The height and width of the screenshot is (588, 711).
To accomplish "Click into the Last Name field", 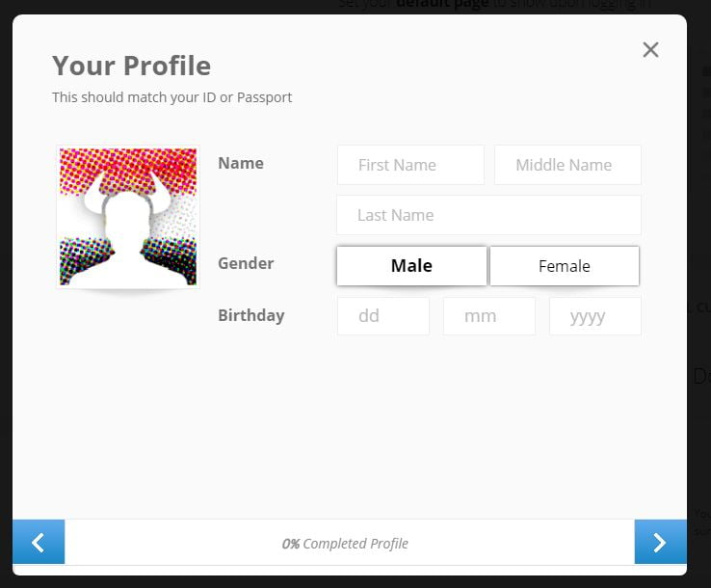I will 488,215.
